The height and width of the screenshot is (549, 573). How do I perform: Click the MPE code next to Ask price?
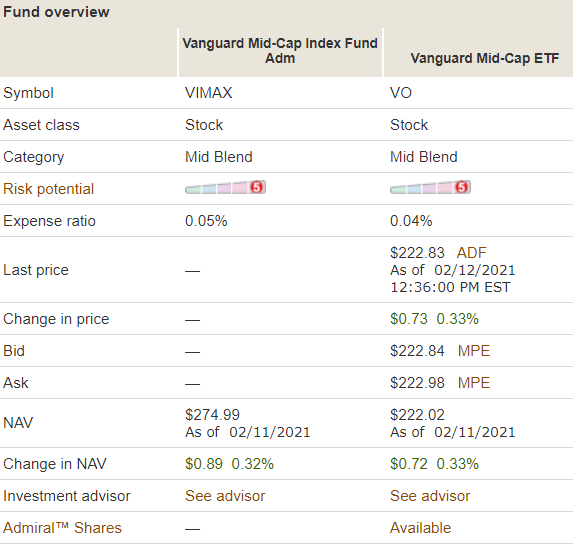[x=474, y=383]
